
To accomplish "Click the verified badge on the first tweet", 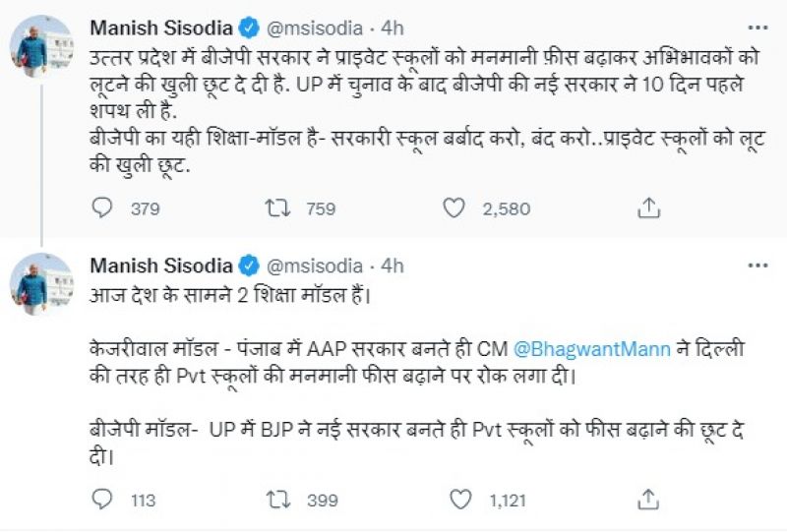I will pos(250,27).
